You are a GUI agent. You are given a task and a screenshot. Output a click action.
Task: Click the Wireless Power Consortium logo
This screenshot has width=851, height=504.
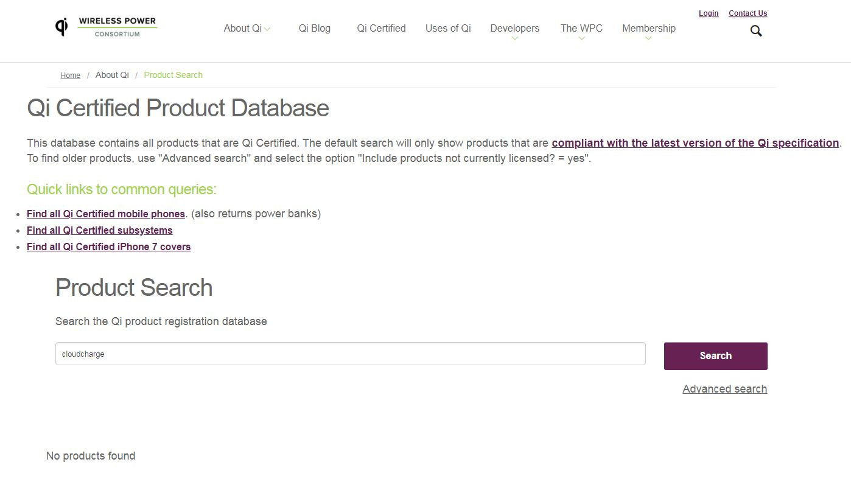tap(106, 27)
